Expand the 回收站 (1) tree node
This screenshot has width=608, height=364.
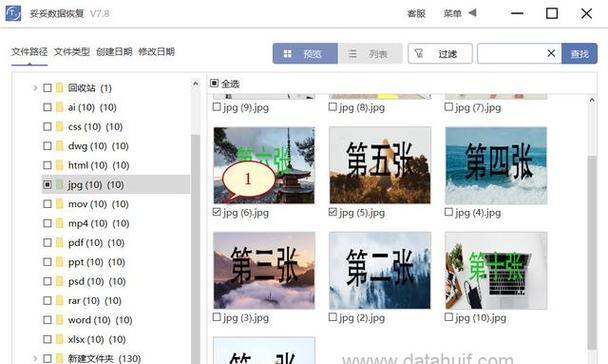coord(35,88)
